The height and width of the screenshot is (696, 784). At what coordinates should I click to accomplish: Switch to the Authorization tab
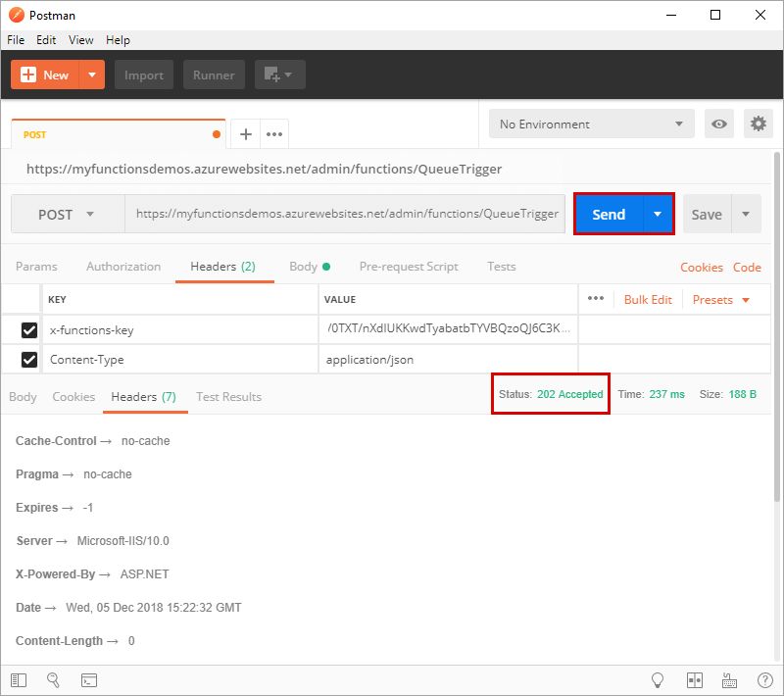[x=123, y=267]
